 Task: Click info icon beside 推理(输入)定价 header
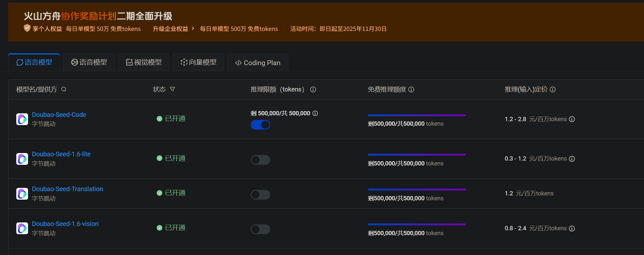[553, 90]
